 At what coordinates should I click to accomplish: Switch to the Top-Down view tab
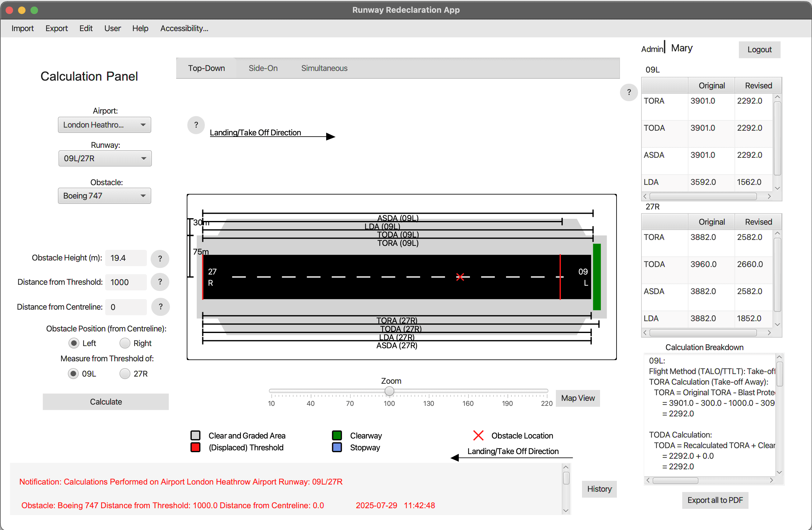(x=206, y=68)
